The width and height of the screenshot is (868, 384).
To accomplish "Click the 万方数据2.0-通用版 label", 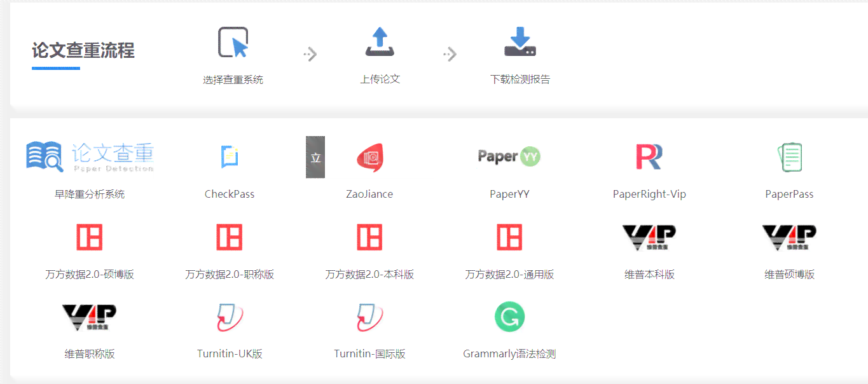I will coord(509,275).
